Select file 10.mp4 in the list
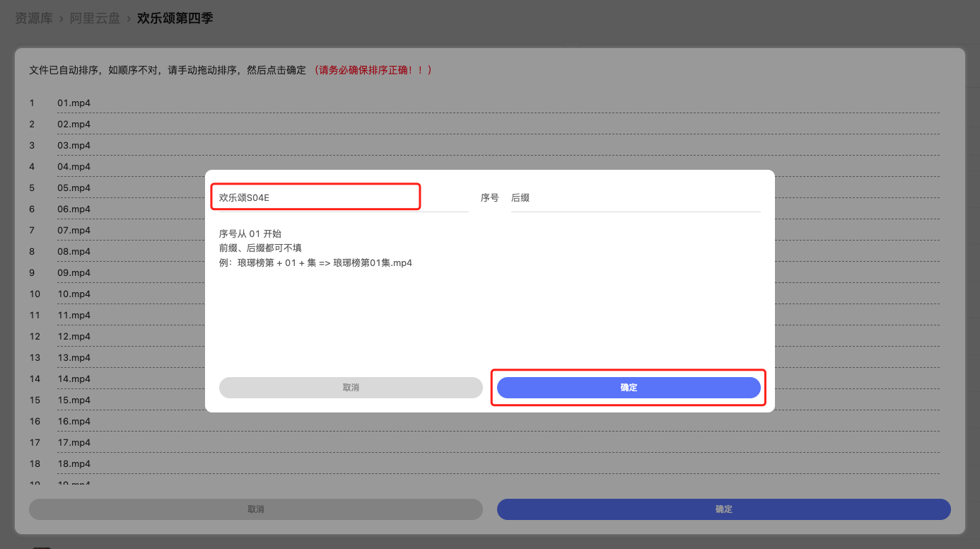This screenshot has width=980, height=549. [74, 294]
